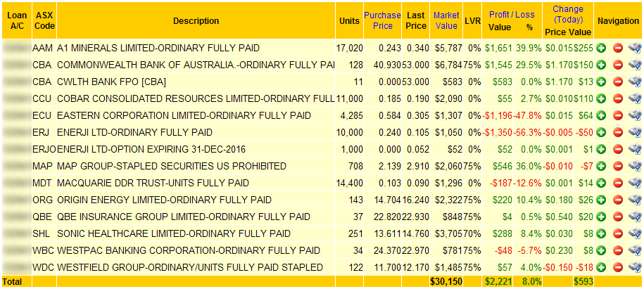Click red minus in ORIGIN ENERGY row
Viewport: 644px width, 289px height.
[618, 200]
